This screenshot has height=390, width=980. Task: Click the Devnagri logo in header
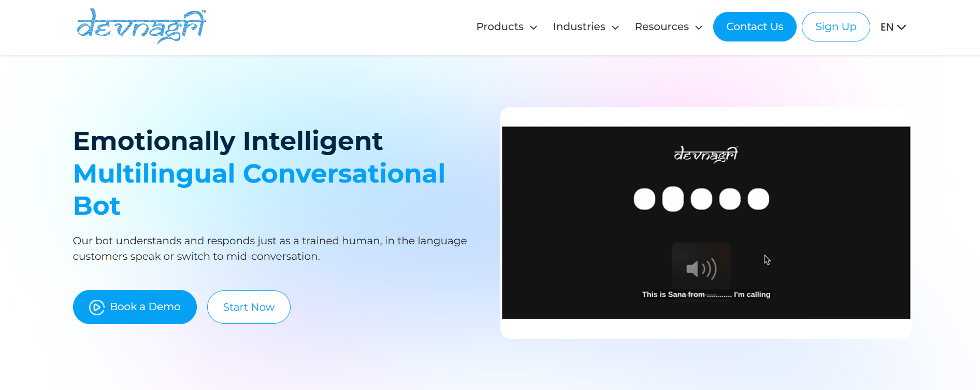pyautogui.click(x=141, y=26)
